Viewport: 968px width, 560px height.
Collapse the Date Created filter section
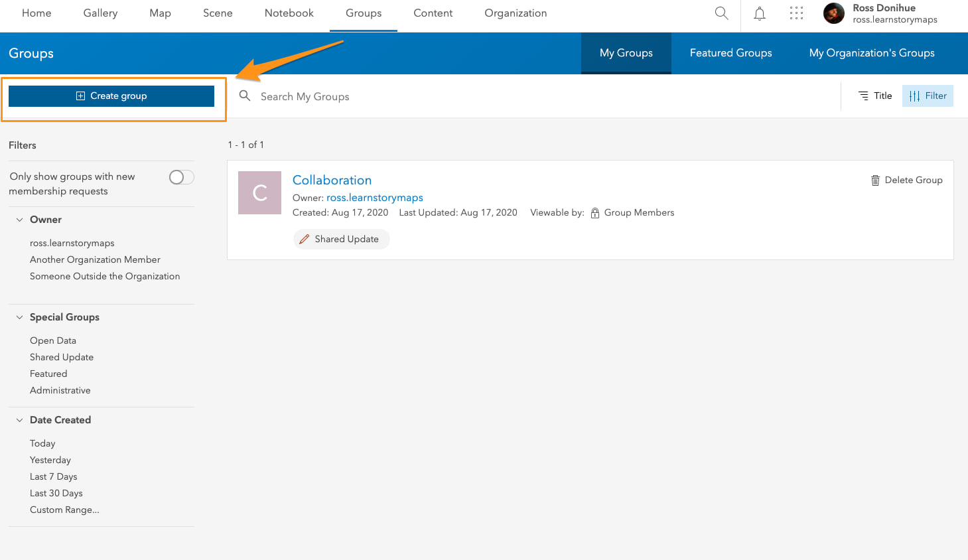click(x=19, y=420)
